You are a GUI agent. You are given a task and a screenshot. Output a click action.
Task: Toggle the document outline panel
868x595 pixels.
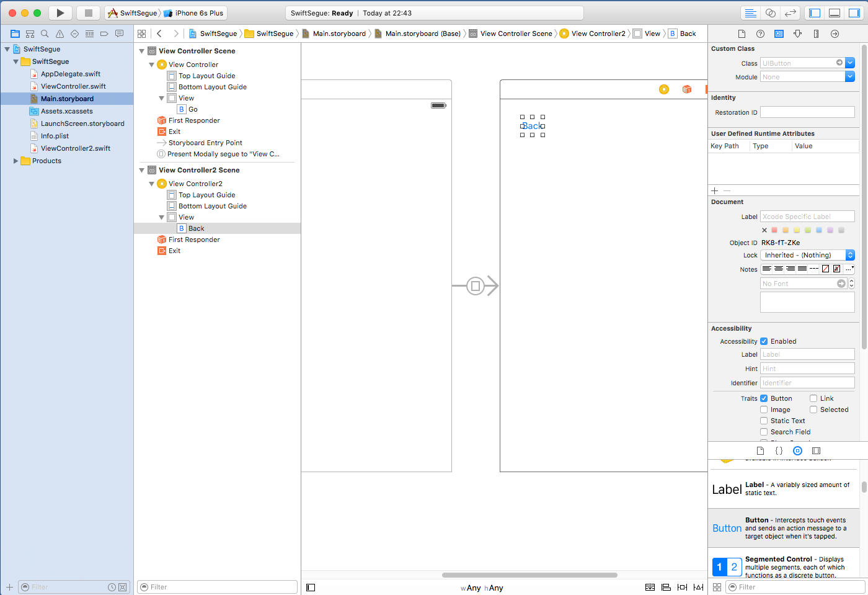(311, 588)
